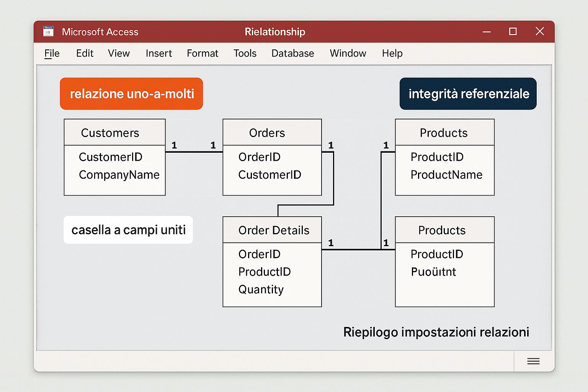This screenshot has width=588, height=392.
Task: Click the dark 'integrità referenziale' button
Action: coord(468,94)
